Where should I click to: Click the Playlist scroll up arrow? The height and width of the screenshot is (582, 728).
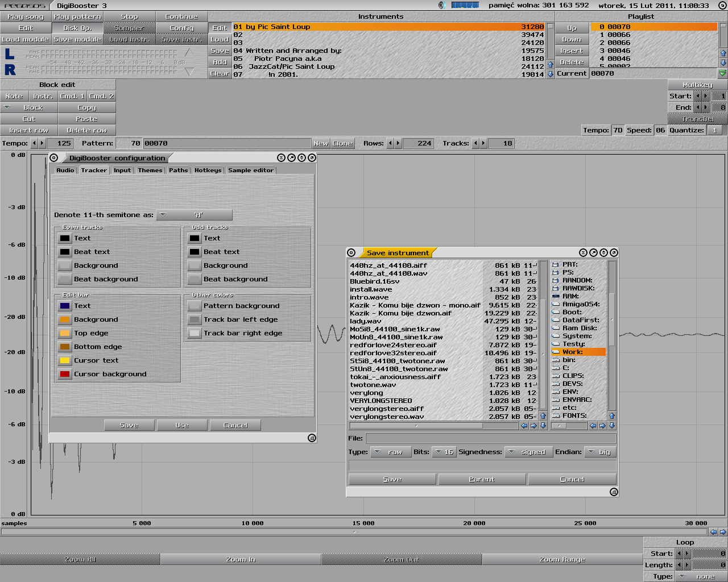(723, 53)
